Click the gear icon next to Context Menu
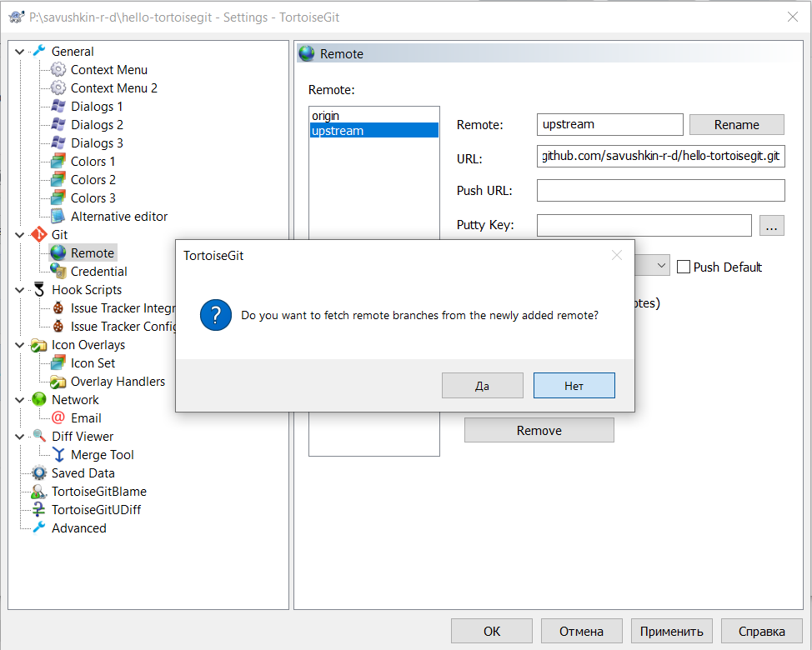The height and width of the screenshot is (650, 812). click(58, 69)
